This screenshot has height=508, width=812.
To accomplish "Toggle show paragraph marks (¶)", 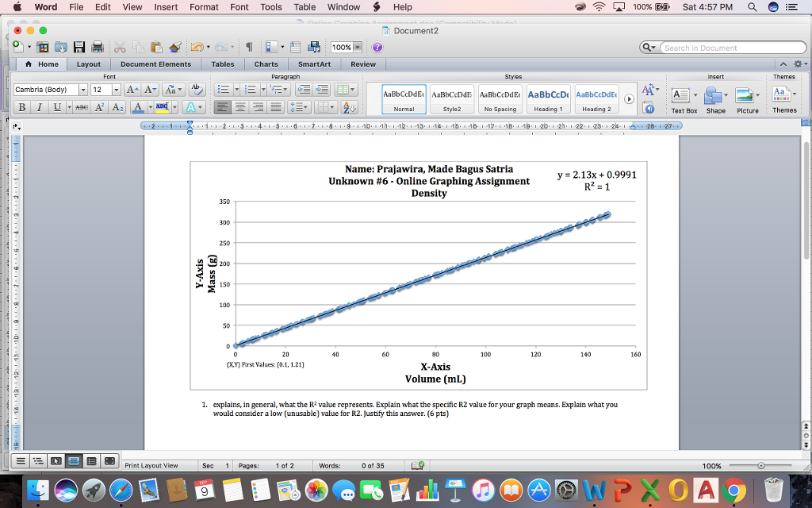I will 248,48.
